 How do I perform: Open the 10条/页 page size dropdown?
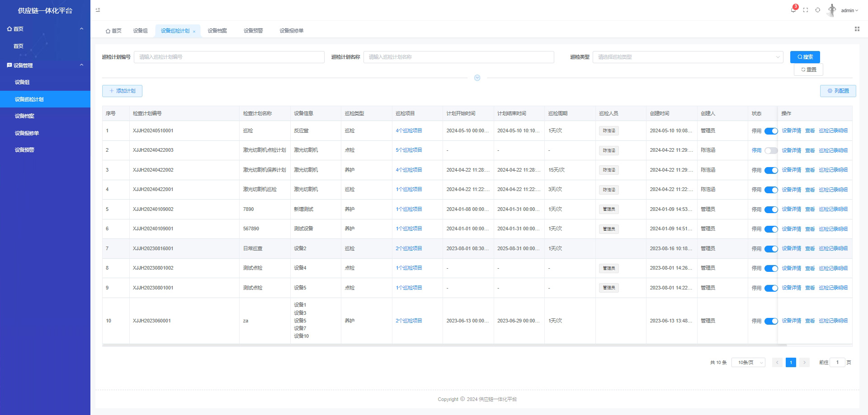click(748, 362)
